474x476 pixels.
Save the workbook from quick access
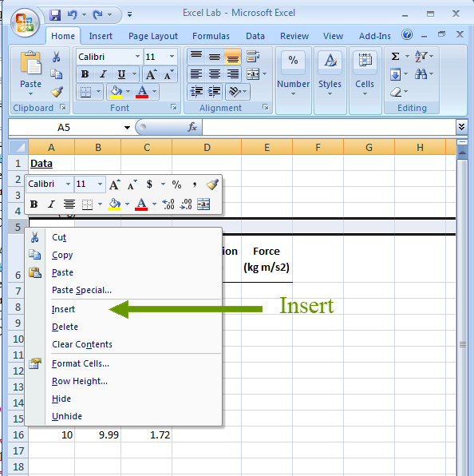click(55, 14)
